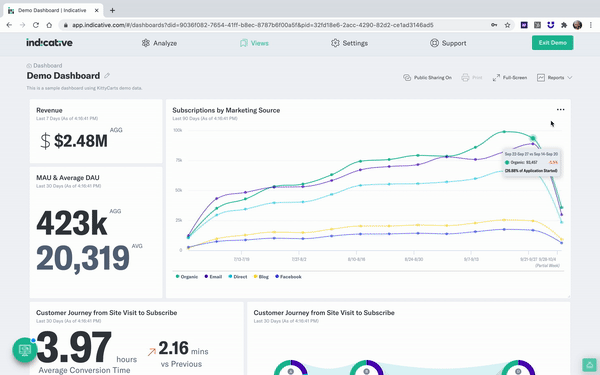Click the Indicative logo
Image resolution: width=600 pixels, height=375 pixels.
coord(49,42)
